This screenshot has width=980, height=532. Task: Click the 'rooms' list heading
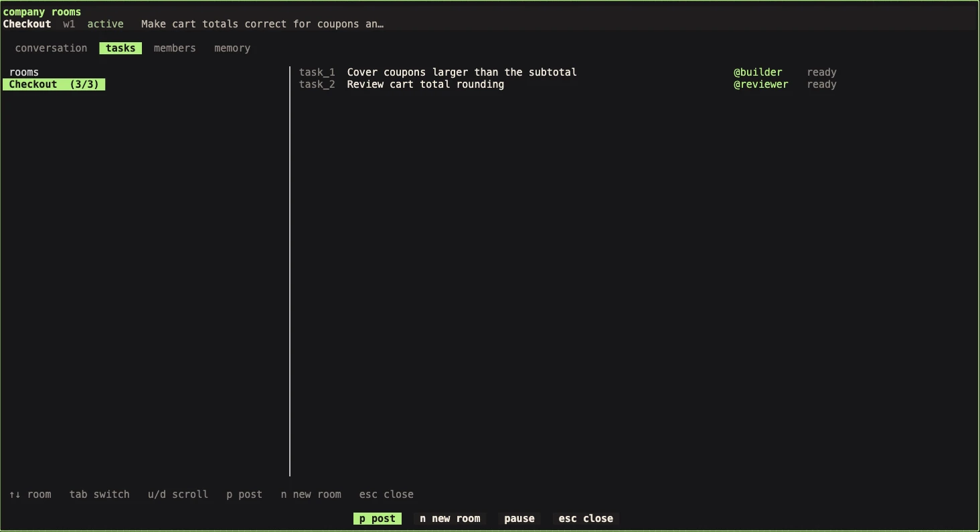point(24,72)
